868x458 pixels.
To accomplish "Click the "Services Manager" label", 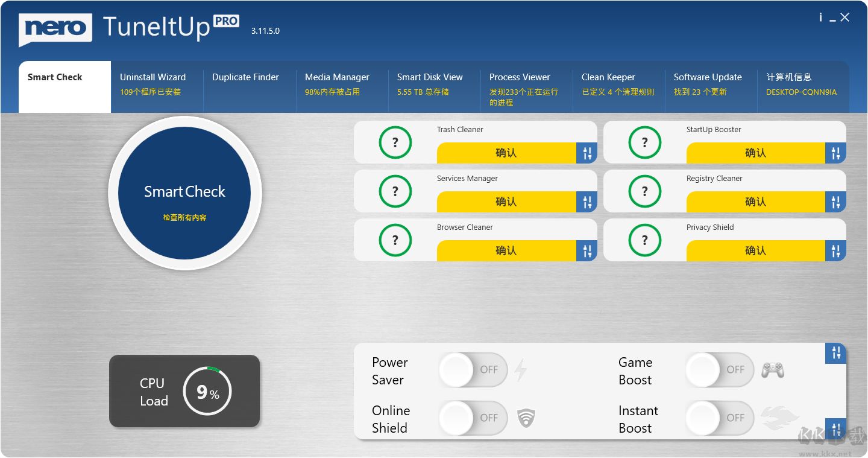I will point(467,179).
